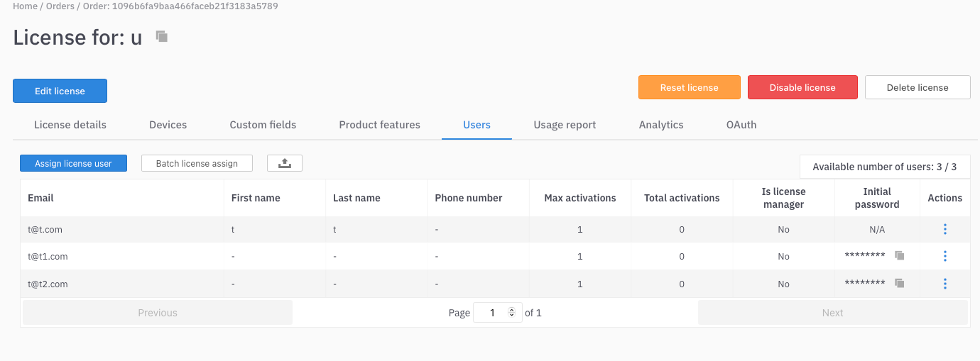The height and width of the screenshot is (361, 980).
Task: Click the page number stepper arrows
Action: coord(512,313)
